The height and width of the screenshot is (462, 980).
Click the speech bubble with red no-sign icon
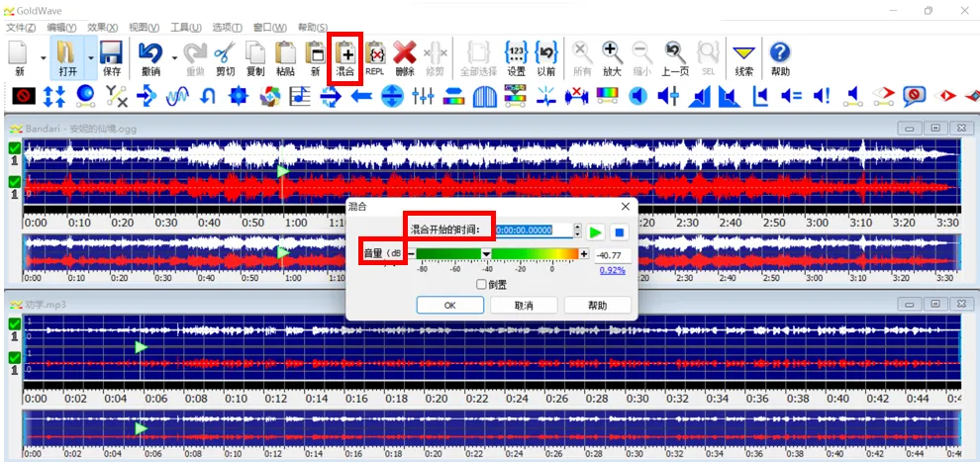914,96
